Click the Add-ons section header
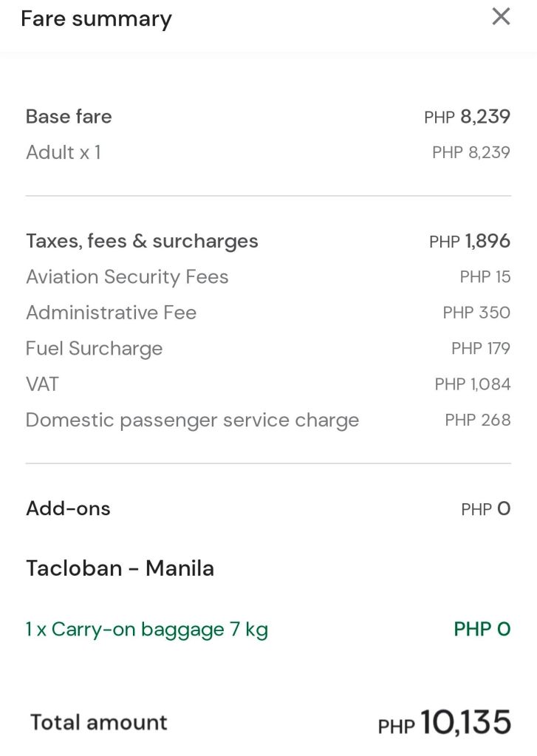Image resolution: width=537 pixels, height=756 pixels. [x=68, y=508]
